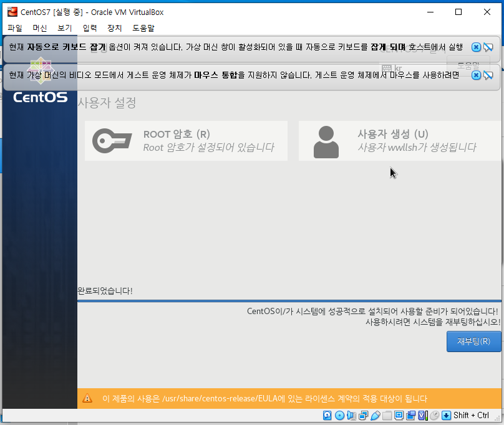504x425 pixels.
Task: Suppress future keyboard capture notifications
Action: click(x=488, y=47)
